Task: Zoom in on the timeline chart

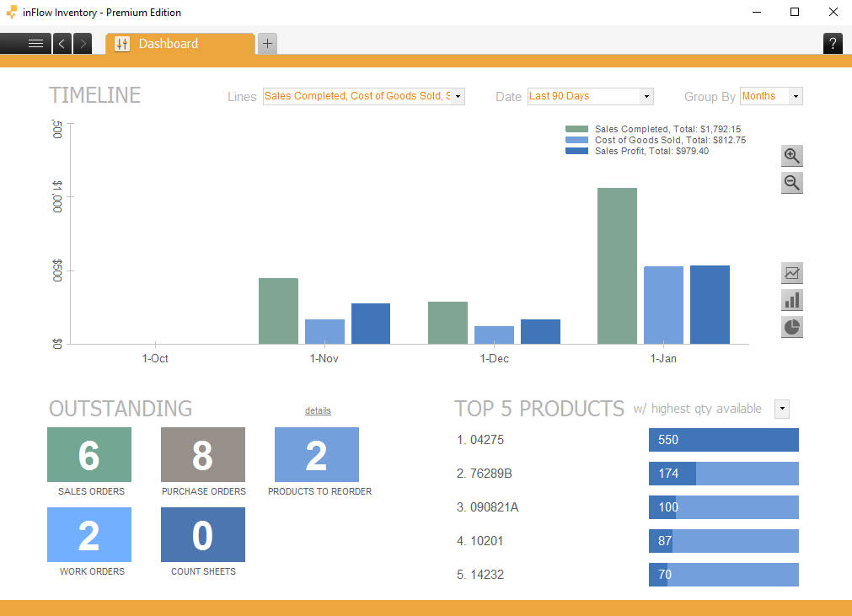Action: [x=791, y=156]
